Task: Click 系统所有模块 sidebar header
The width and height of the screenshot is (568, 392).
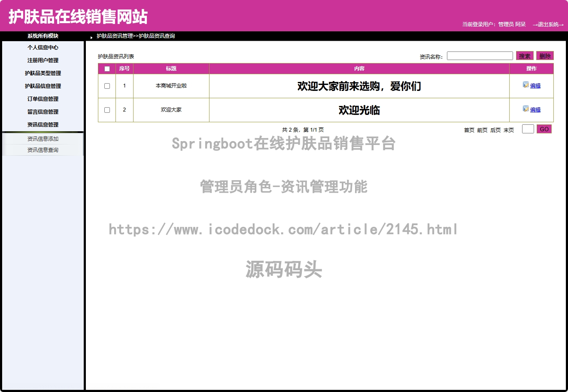Action: [43, 36]
